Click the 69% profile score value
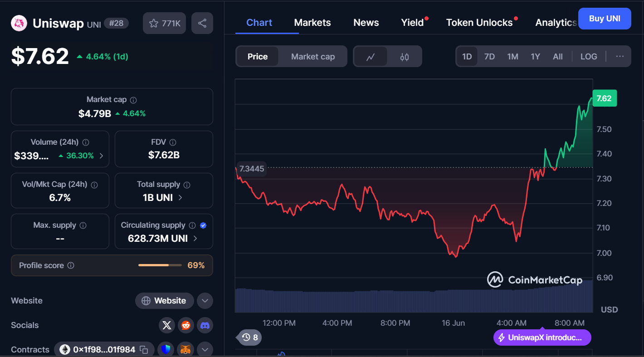644x357 pixels. (x=196, y=265)
